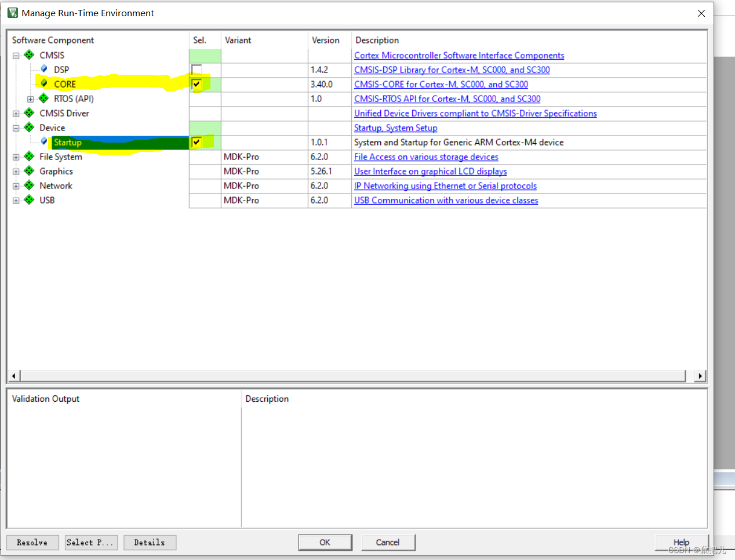Click the green component icon beside CORE
This screenshot has height=560, width=735.
tap(44, 83)
